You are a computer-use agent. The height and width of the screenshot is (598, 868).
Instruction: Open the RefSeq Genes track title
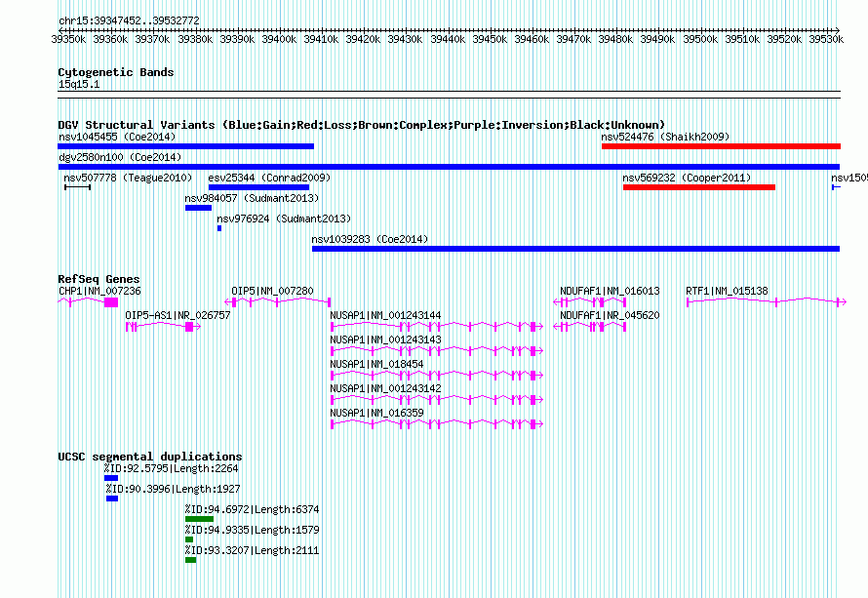(99, 279)
